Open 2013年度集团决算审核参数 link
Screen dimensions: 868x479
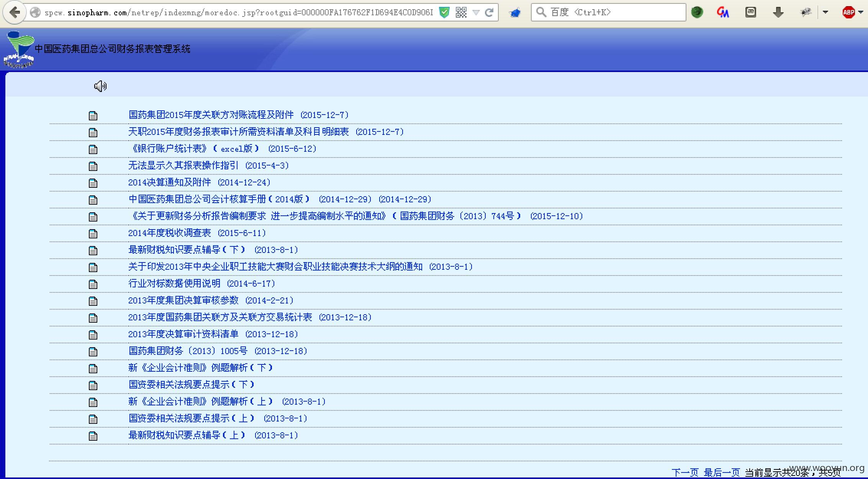click(211, 300)
